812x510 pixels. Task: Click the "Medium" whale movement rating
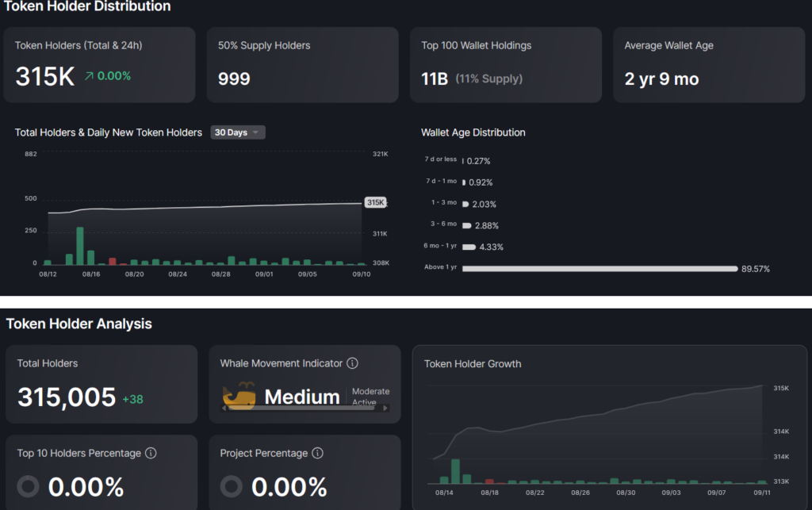(x=302, y=397)
